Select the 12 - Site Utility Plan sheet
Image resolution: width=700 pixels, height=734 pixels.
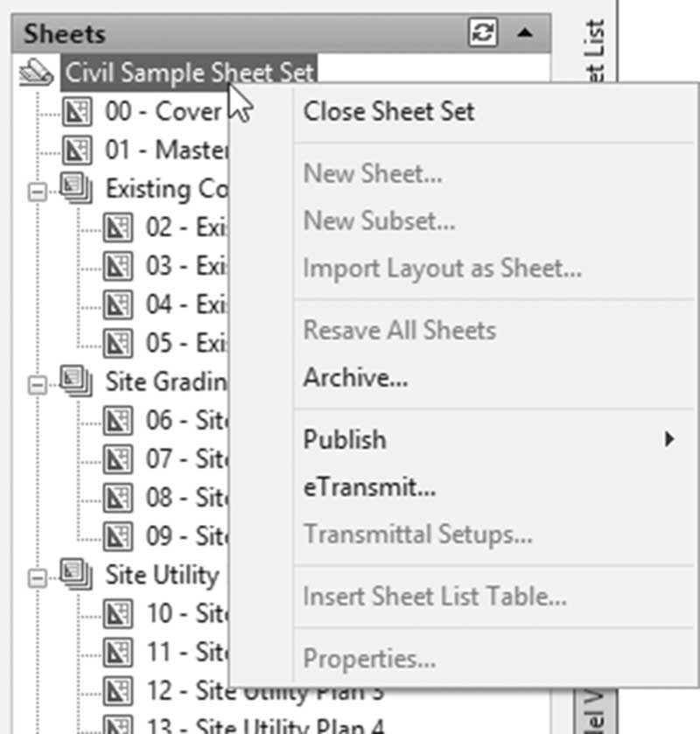[x=243, y=690]
